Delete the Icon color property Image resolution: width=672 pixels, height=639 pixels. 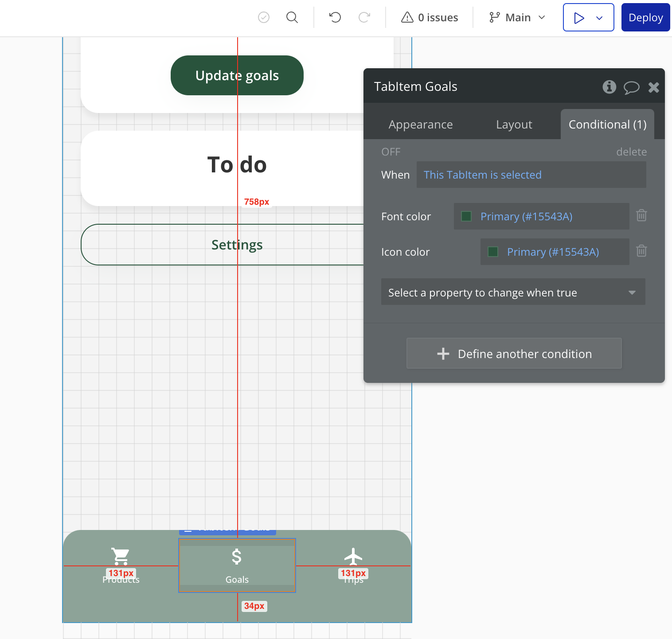641,251
